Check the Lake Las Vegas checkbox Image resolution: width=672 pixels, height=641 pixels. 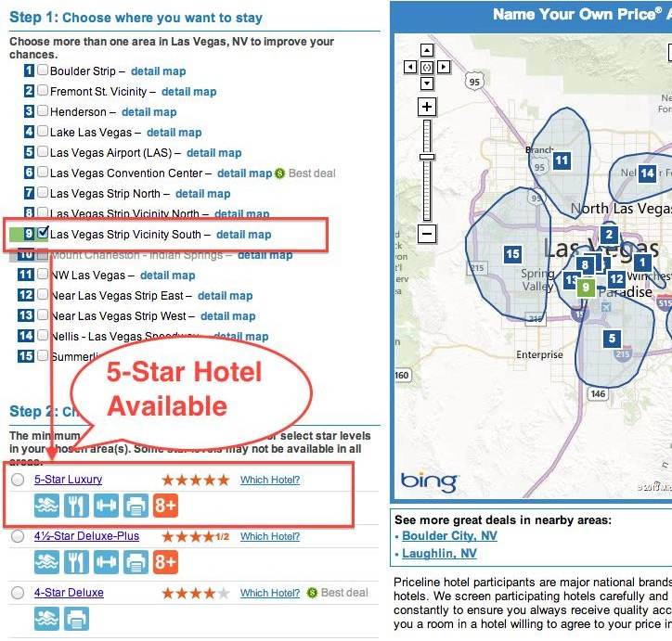coord(43,131)
